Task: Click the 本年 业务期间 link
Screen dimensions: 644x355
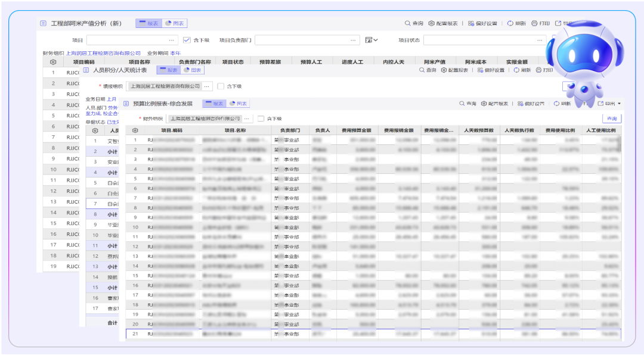Action: pyautogui.click(x=175, y=53)
